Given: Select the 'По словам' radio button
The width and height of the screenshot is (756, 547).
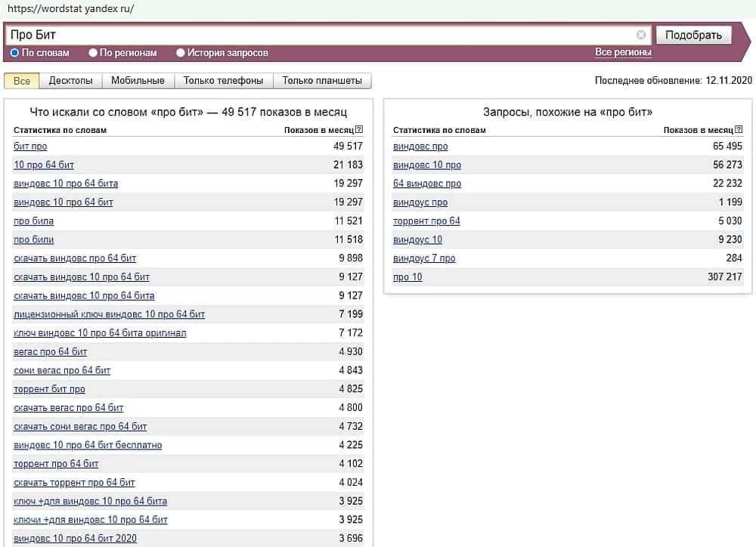Looking at the screenshot, I should (14, 53).
